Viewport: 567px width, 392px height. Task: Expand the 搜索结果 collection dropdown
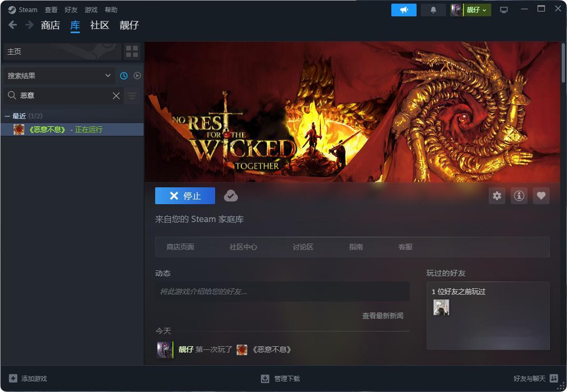[x=59, y=76]
